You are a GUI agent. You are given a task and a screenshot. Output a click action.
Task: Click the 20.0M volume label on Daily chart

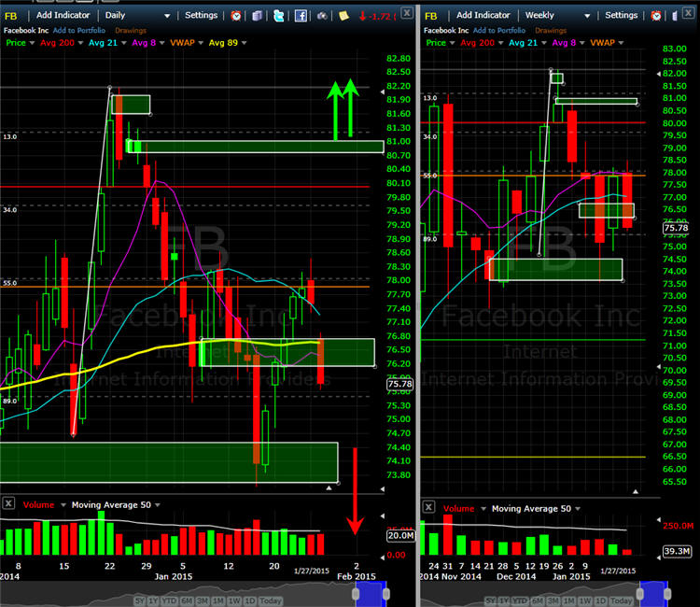pyautogui.click(x=400, y=535)
